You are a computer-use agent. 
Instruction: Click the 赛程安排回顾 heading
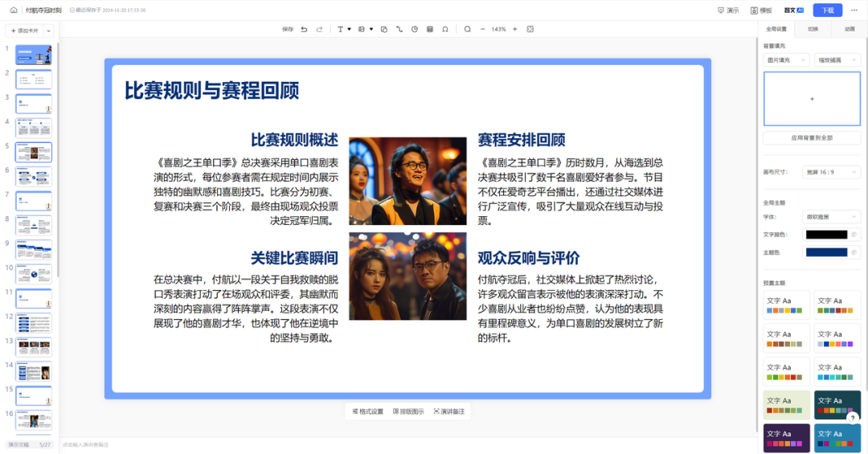[x=522, y=140]
